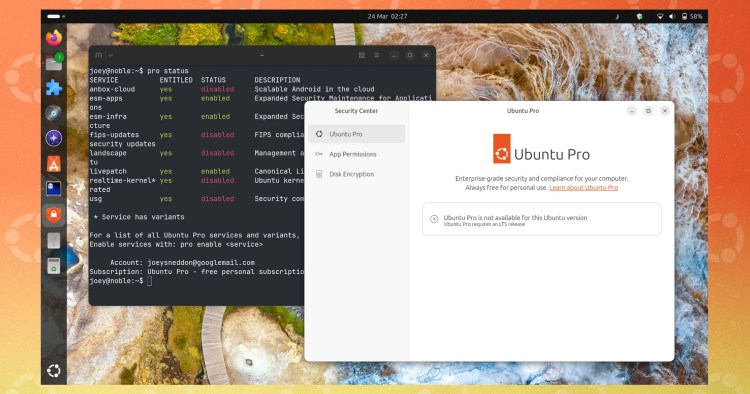Click the key icon beside App Permissions
This screenshot has width=750, height=394.
pos(319,154)
